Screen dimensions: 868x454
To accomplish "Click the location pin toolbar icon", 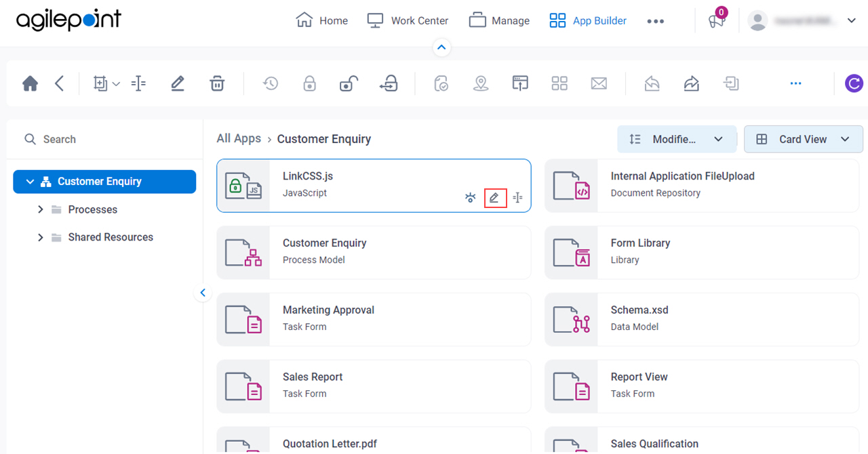I will tap(481, 83).
